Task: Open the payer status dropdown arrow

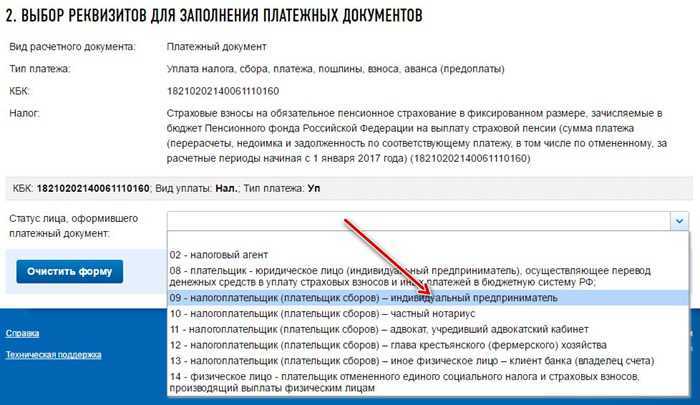Action: tap(679, 221)
